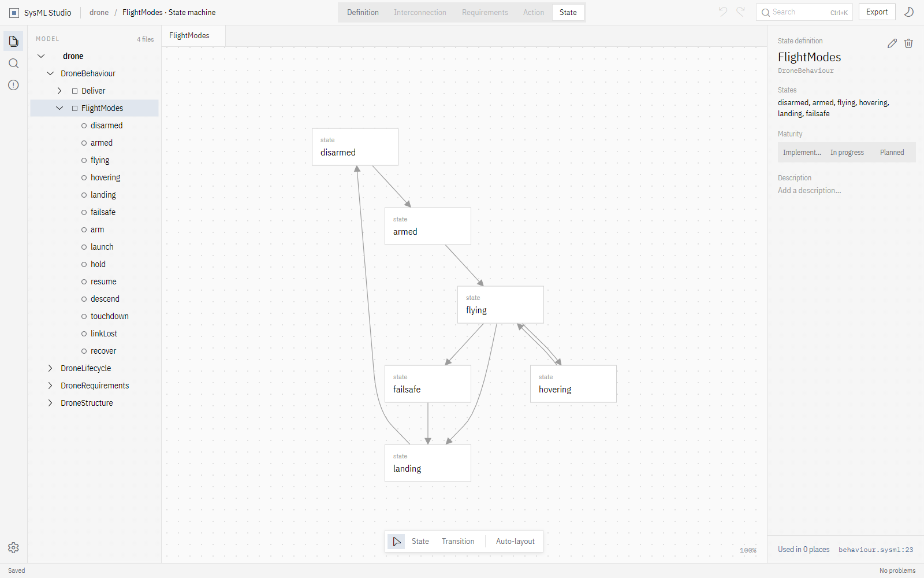Collapse the DroneBehaviour package

[50, 73]
